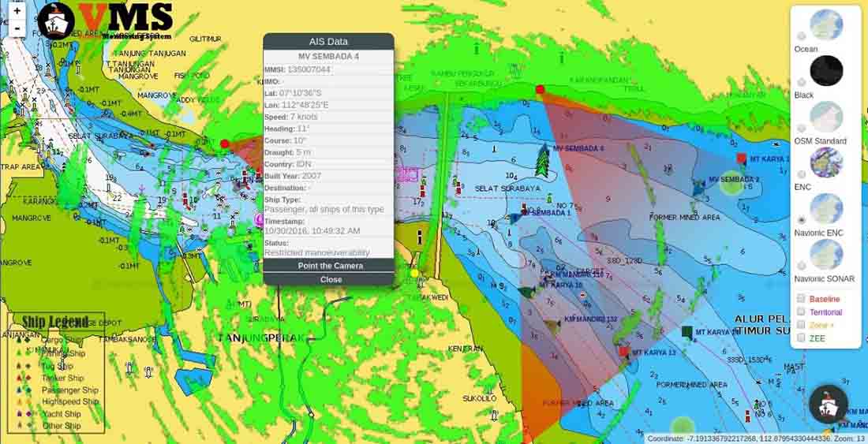This screenshot has width=868, height=444.
Task: Enable the Baseline checkbox
Action: [x=801, y=299]
